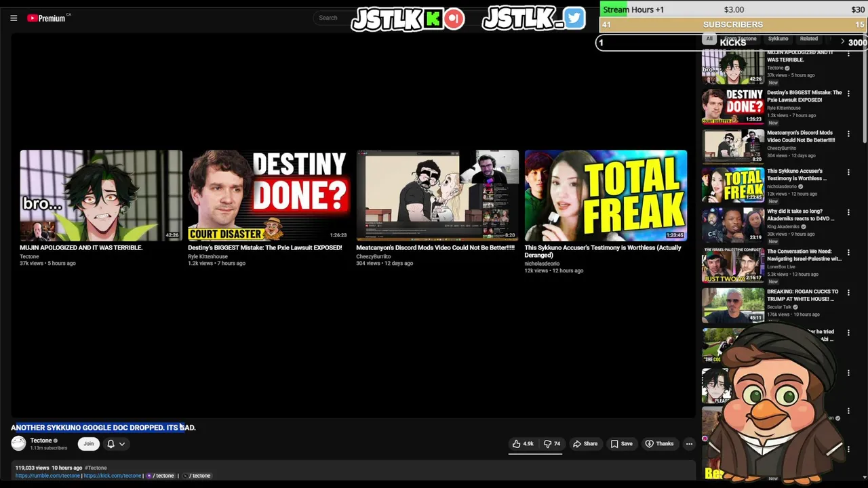Click Secular Talk channel name in sidebar
This screenshot has height=488, width=868.
[779, 307]
